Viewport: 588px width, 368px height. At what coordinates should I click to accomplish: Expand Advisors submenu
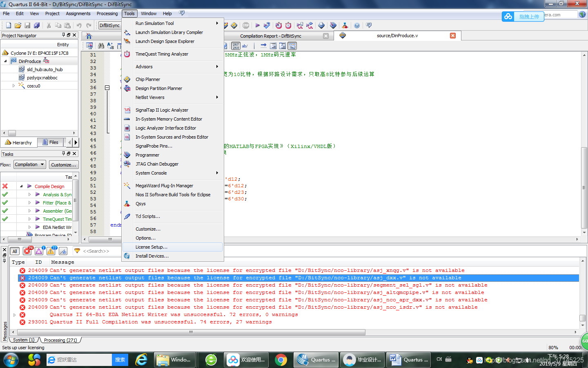tap(173, 67)
